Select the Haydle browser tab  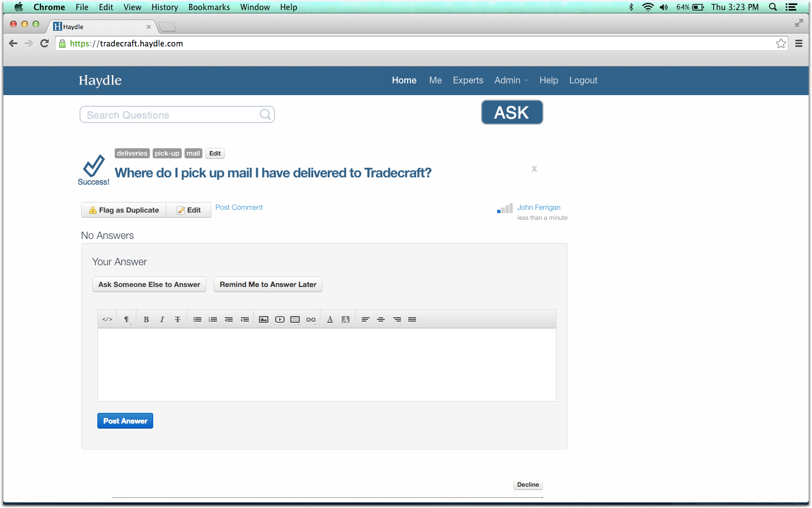pyautogui.click(x=101, y=27)
